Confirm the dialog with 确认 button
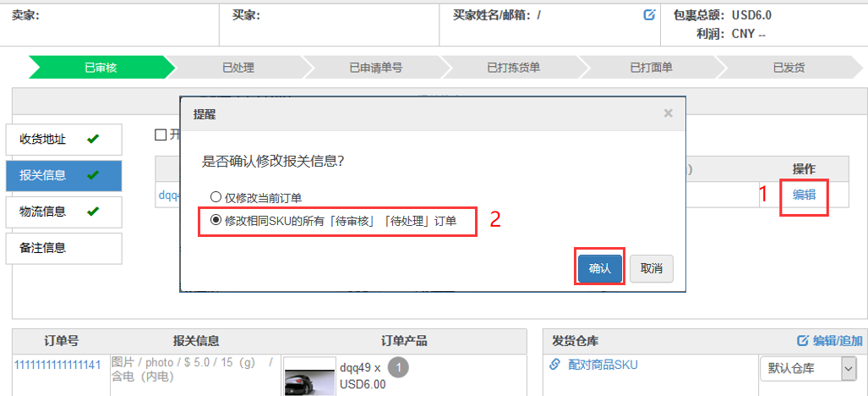Image resolution: width=868 pixels, height=396 pixels. click(600, 269)
